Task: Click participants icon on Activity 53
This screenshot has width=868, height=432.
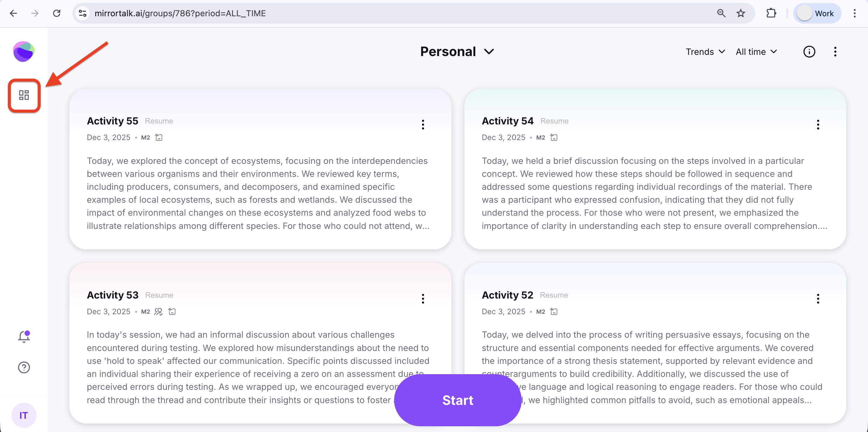Action: coord(158,311)
